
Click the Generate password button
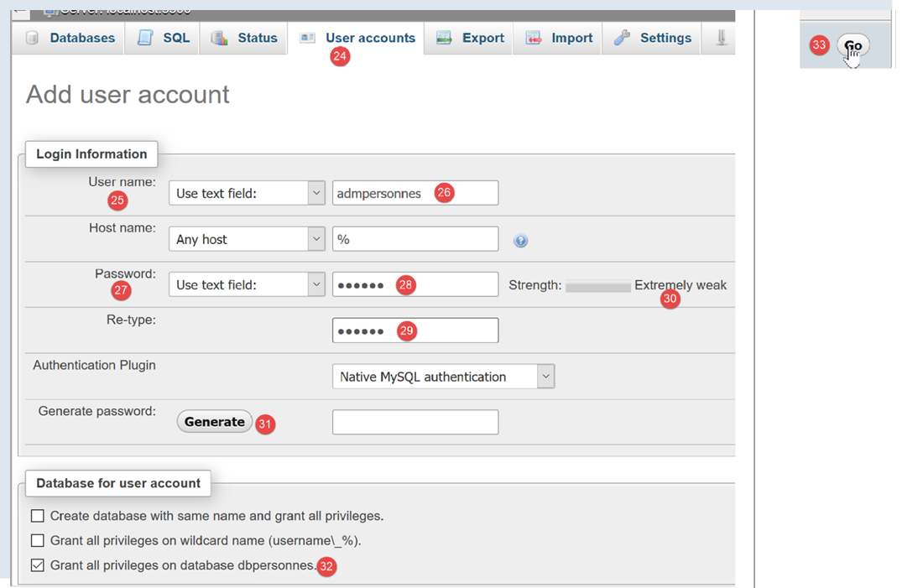tap(214, 422)
